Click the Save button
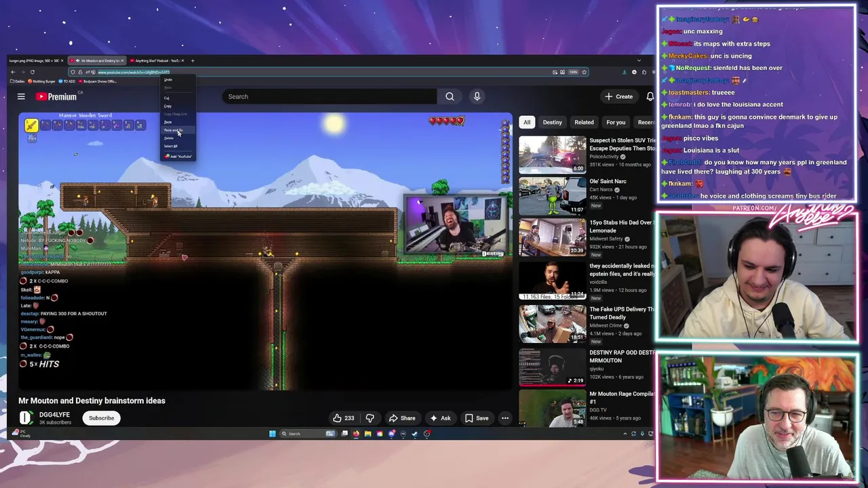The image size is (868, 488). point(476,418)
